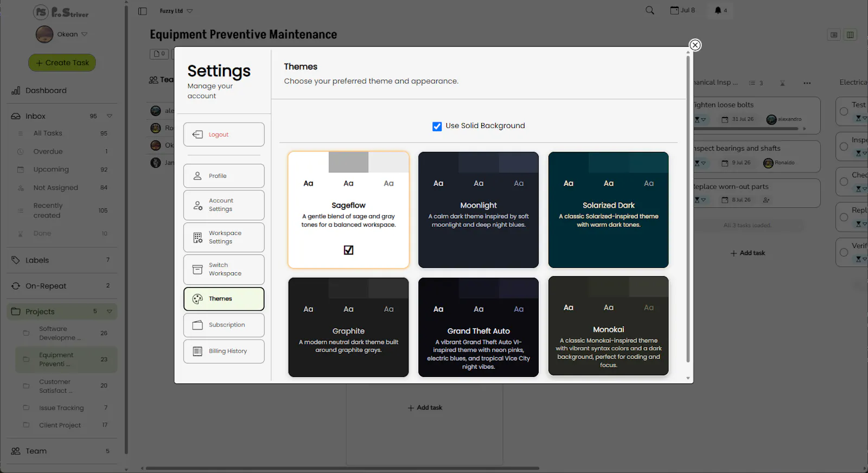Click 31 Jul 26 due date
868x473 pixels.
click(x=738, y=119)
